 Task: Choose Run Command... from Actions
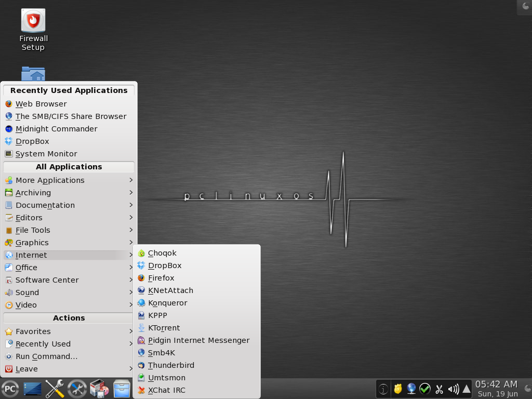[69, 356]
